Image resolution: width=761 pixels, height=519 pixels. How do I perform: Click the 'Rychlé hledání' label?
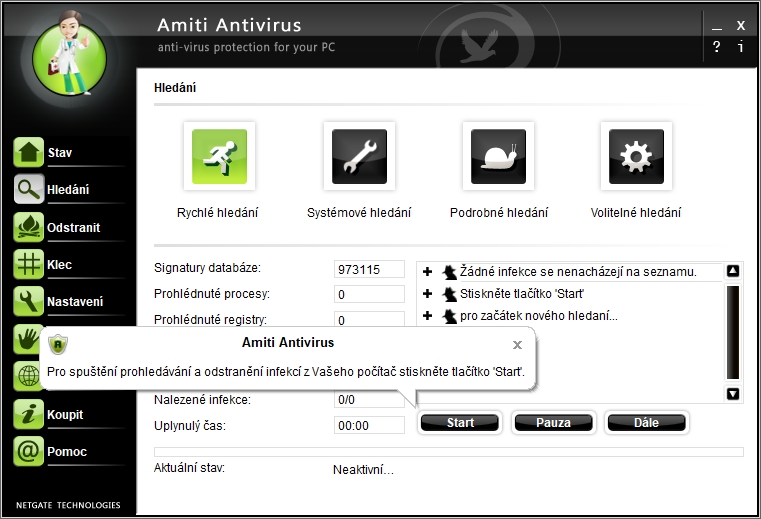point(217,213)
